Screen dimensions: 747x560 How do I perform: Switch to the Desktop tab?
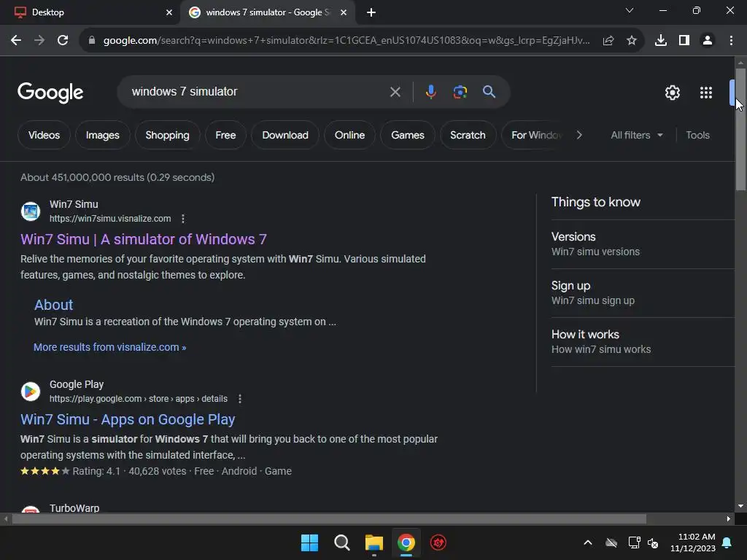[90, 12]
